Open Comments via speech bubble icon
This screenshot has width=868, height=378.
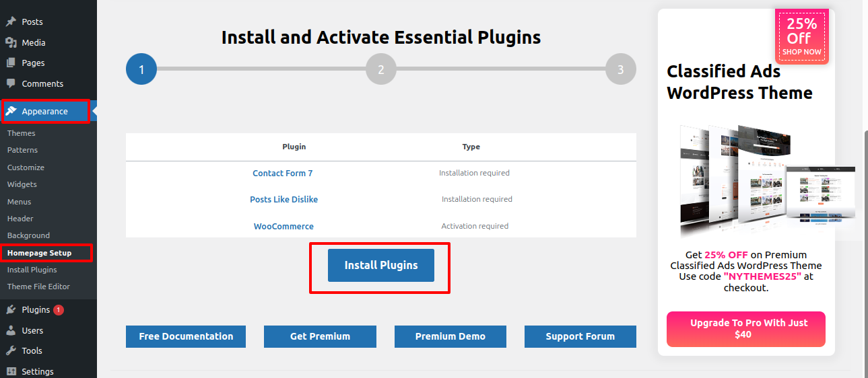tap(11, 83)
